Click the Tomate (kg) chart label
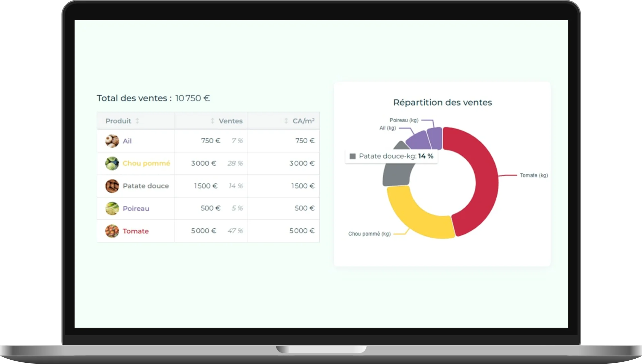642x364 pixels. 534,175
